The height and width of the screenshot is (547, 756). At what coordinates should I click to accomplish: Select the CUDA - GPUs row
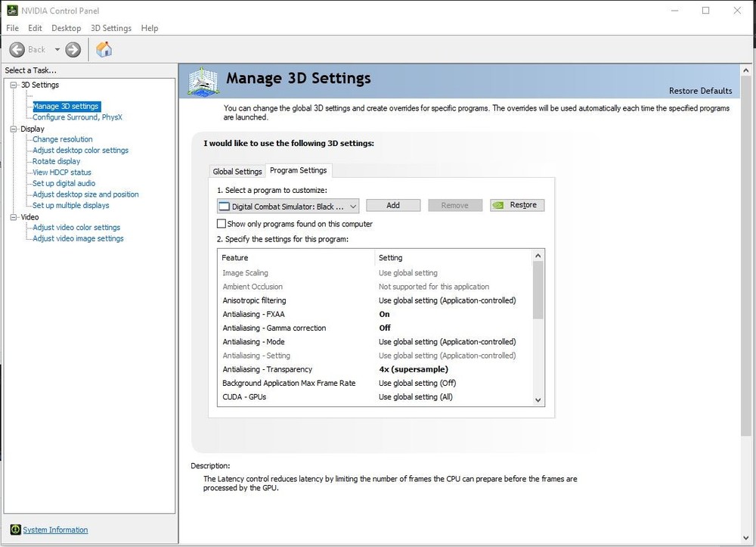coord(375,396)
